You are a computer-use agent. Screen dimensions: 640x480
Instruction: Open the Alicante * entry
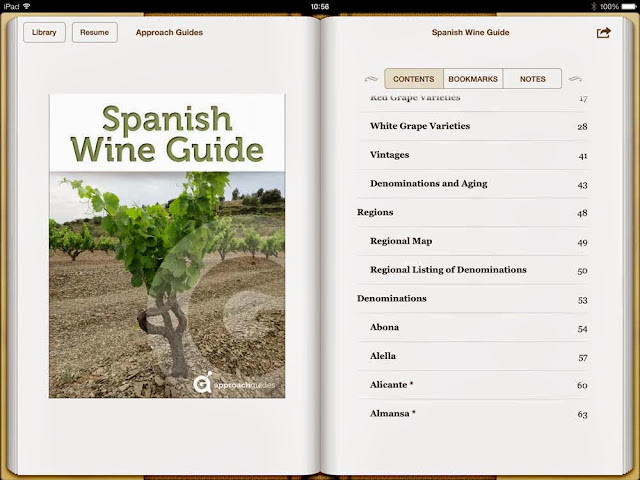pyautogui.click(x=473, y=385)
